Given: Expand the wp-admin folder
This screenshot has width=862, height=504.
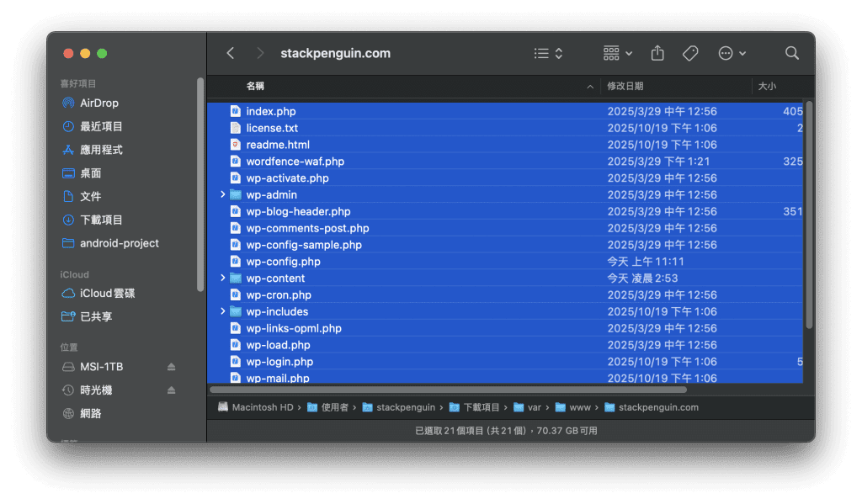Looking at the screenshot, I should pyautogui.click(x=223, y=194).
